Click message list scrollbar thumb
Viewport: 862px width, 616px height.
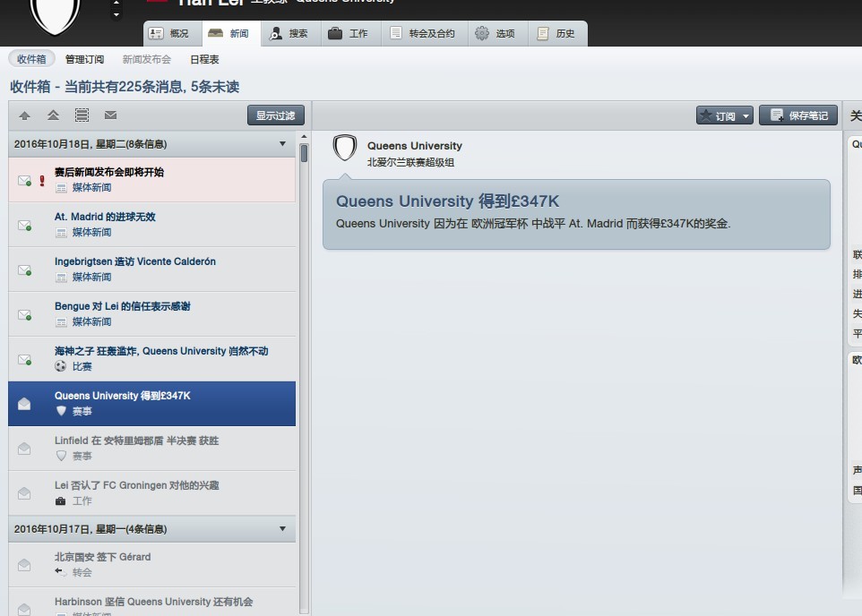(304, 153)
